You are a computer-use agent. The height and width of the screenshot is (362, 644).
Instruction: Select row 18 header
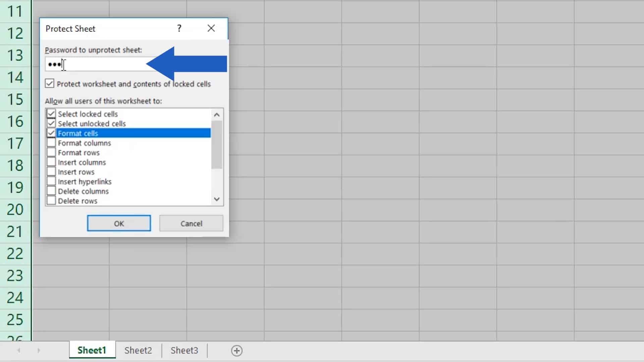15,166
